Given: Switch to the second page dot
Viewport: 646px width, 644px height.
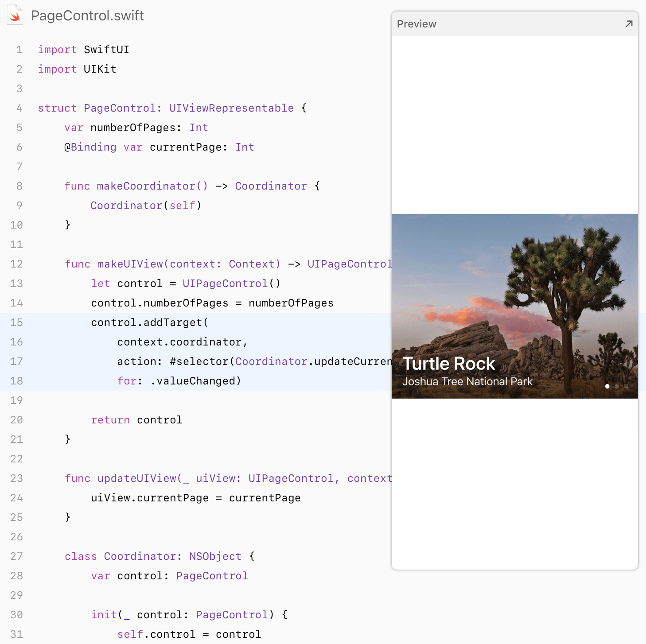Looking at the screenshot, I should 617,386.
